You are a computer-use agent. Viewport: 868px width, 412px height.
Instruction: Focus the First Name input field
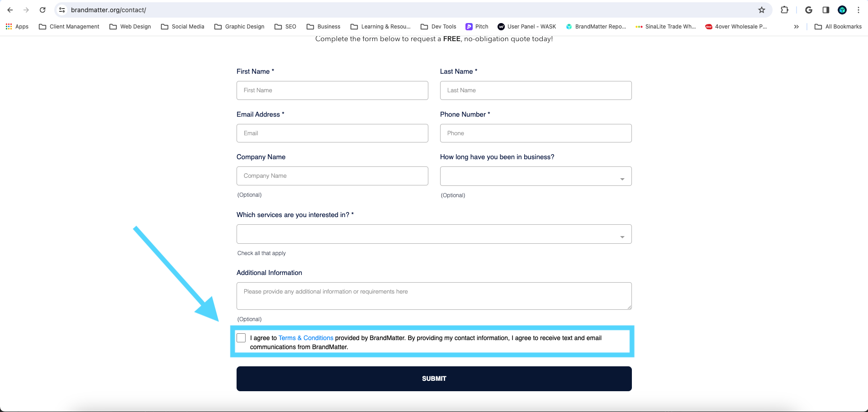[x=332, y=90]
